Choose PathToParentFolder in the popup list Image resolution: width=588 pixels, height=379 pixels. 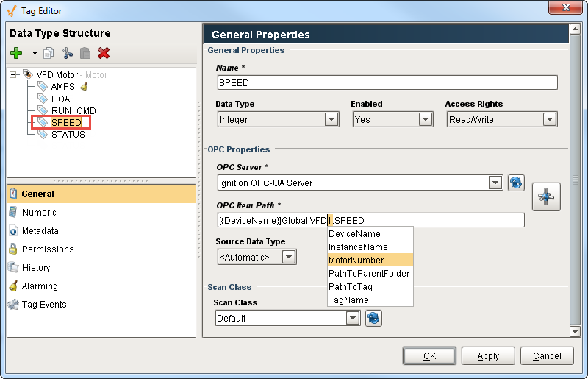tap(369, 274)
